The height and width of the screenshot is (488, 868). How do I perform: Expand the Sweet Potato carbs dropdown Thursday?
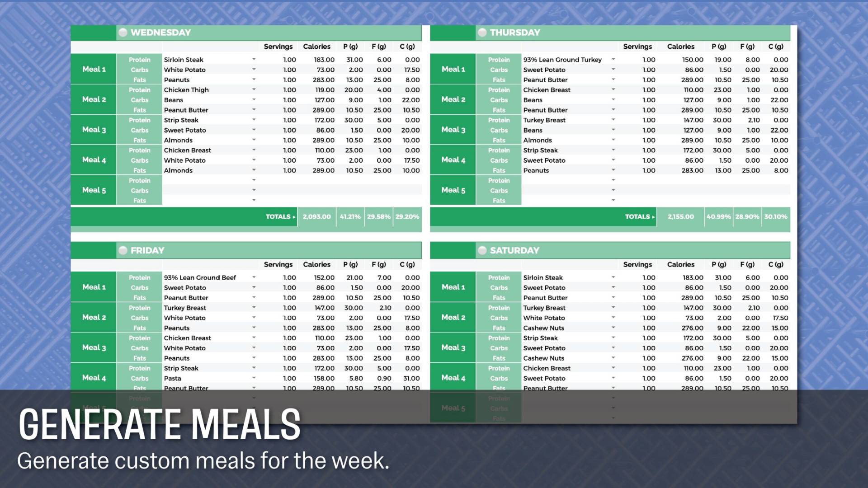613,69
